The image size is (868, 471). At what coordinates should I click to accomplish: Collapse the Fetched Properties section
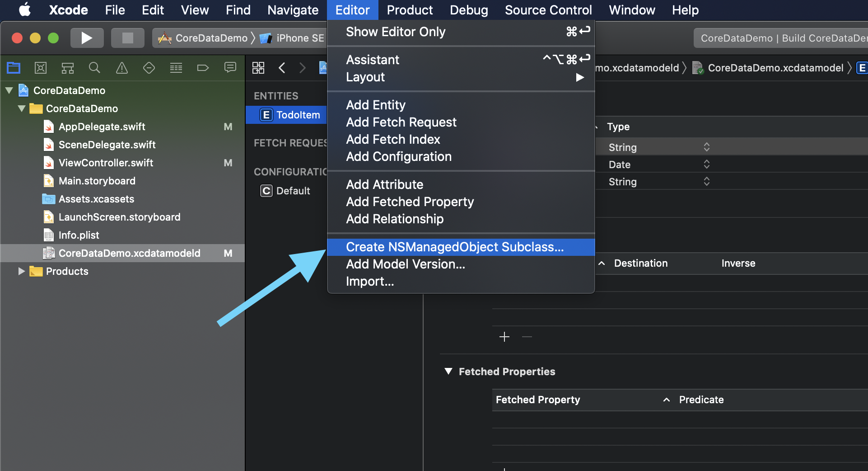coord(448,372)
